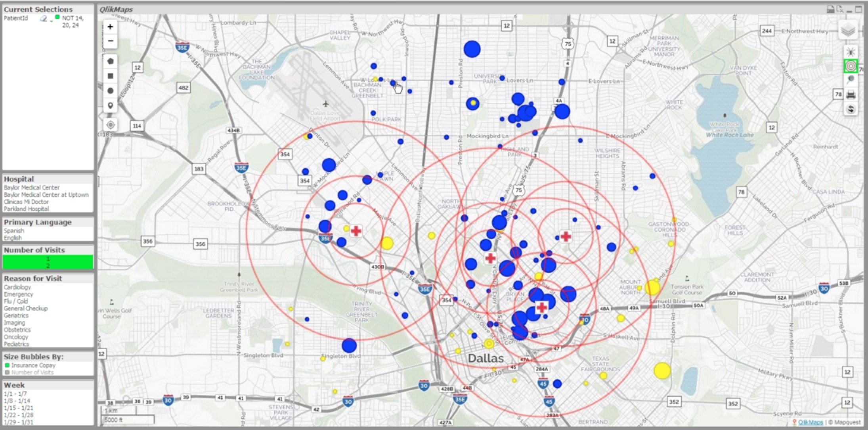
Task: Click the refresh arrows map button
Action: (x=850, y=109)
